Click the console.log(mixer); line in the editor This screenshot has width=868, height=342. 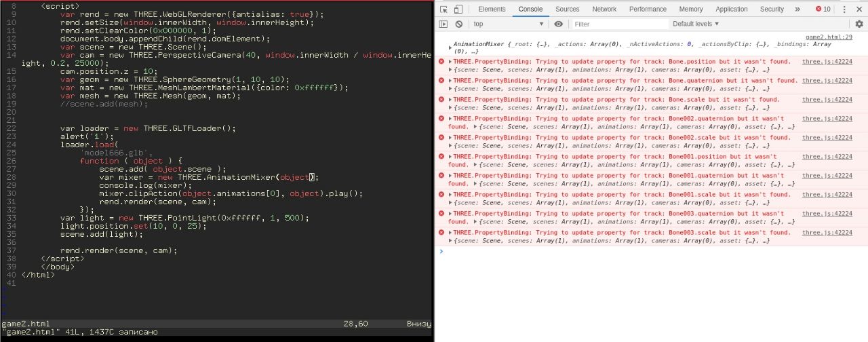(146, 185)
